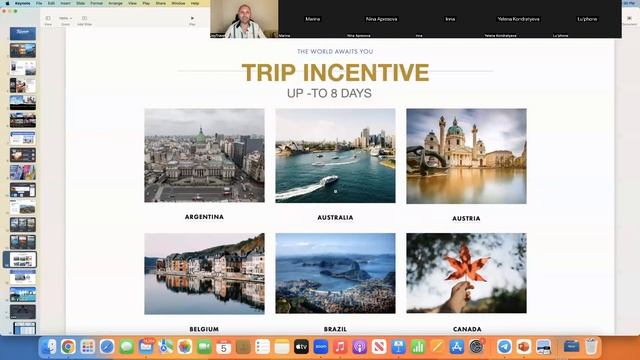Click the TRIP INCENTIVE title text
This screenshot has height=360, width=640.
[x=335, y=72]
